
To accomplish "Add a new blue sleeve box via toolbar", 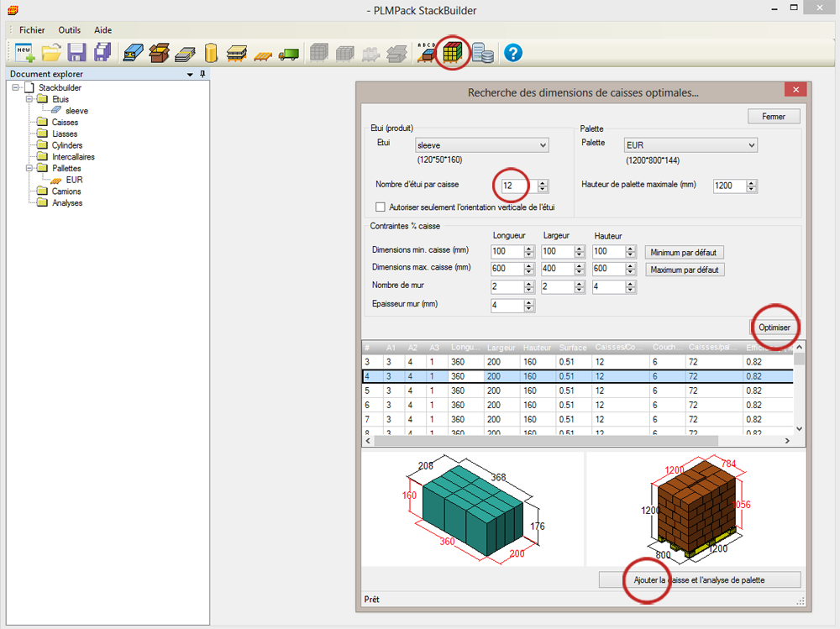I will 133,53.
